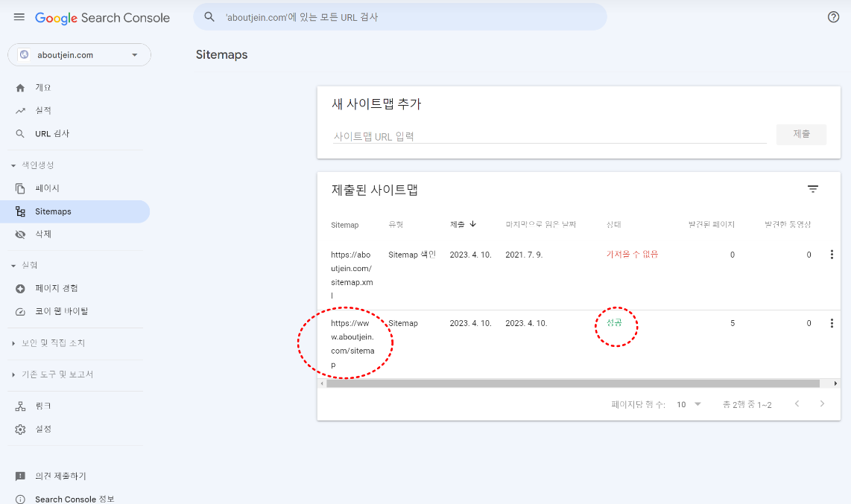Click the 상태 status column header
Screen dimensions: 851x504
click(614, 224)
